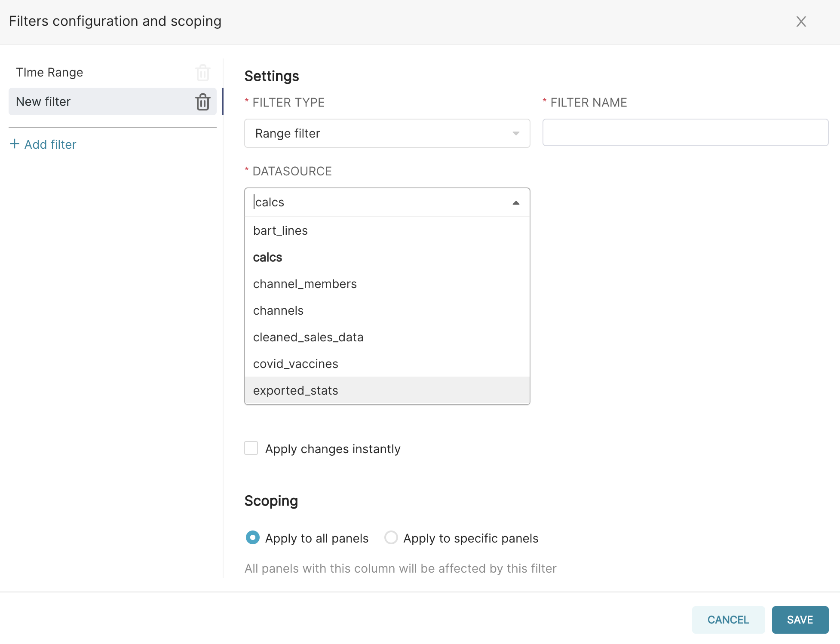Select bart_lines from the dropdown list
Viewport: 840px width, 644px height.
tap(280, 230)
